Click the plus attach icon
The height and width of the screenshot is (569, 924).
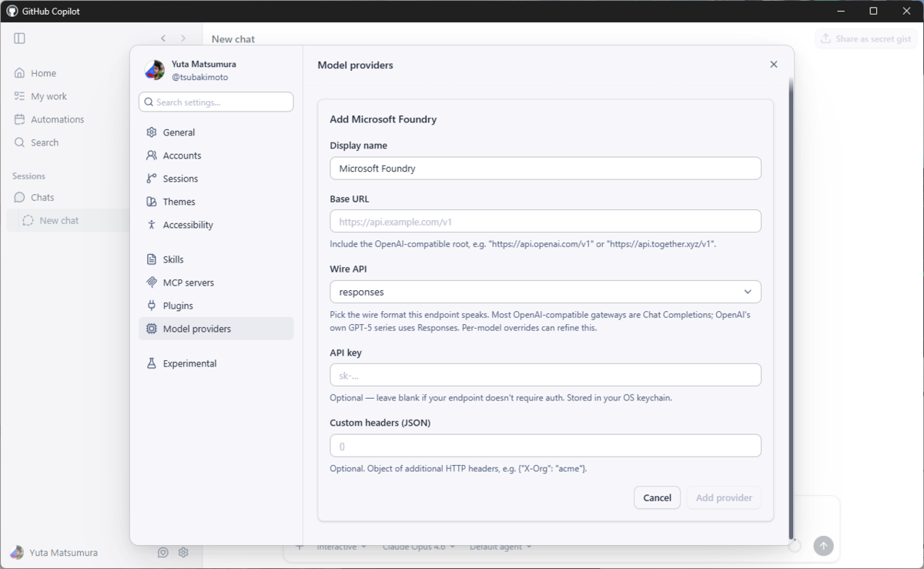pyautogui.click(x=300, y=547)
